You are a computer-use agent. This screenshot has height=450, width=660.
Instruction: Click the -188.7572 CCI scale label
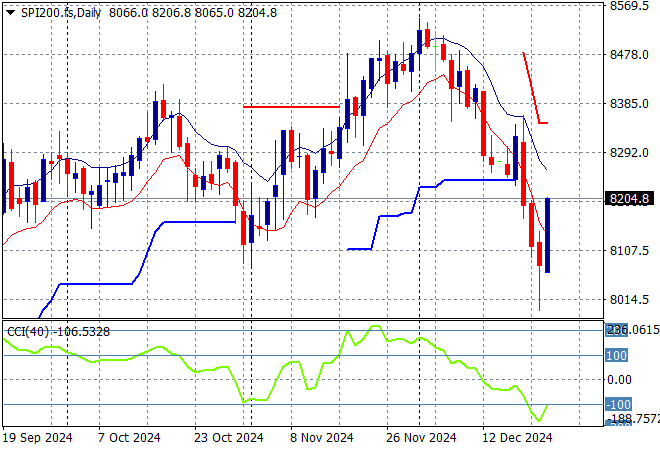(633, 418)
